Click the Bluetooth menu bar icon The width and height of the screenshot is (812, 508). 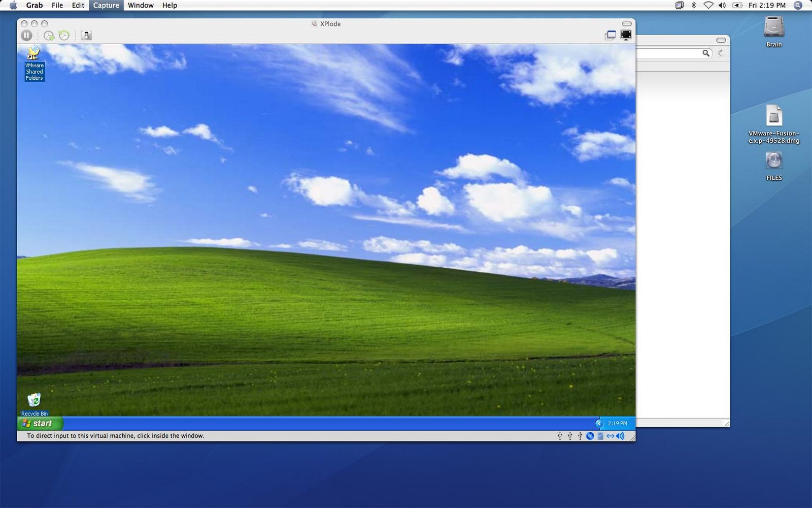(694, 5)
